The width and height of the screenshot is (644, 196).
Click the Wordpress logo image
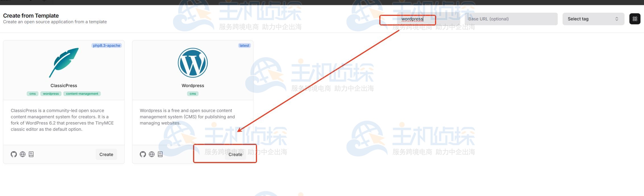pos(193,63)
